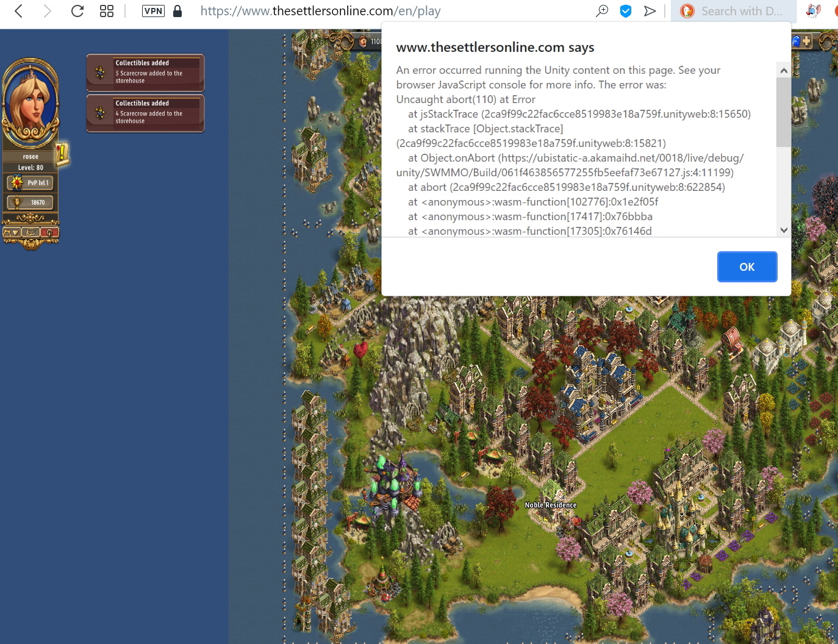
Task: Toggle the VPN badge
Action: coord(153,11)
